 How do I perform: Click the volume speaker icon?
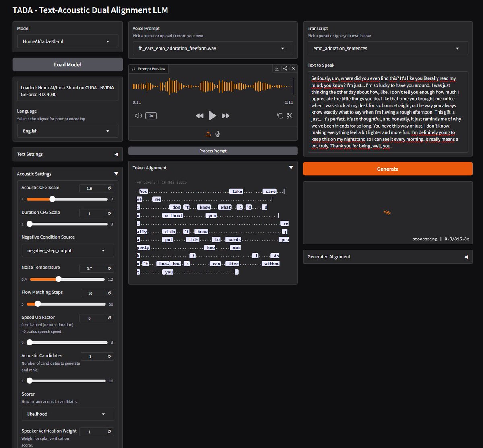coord(138,116)
